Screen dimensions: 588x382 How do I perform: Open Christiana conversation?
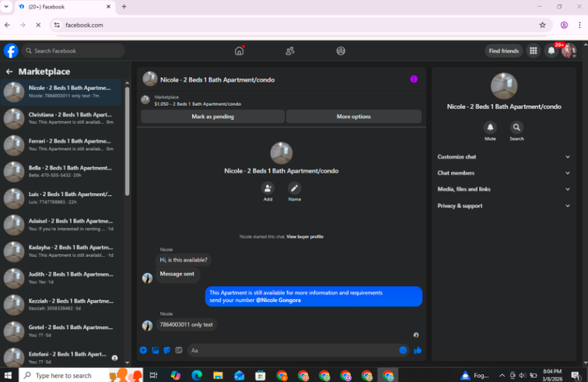(61, 118)
